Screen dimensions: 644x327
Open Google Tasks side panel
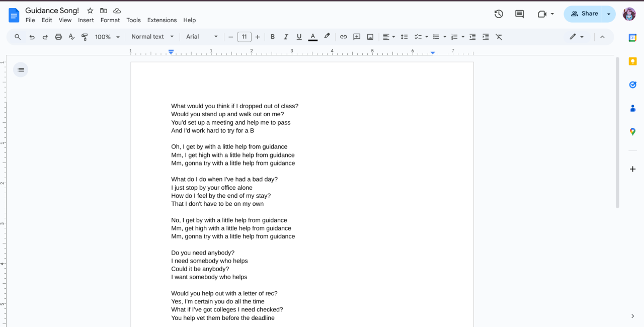[633, 85]
